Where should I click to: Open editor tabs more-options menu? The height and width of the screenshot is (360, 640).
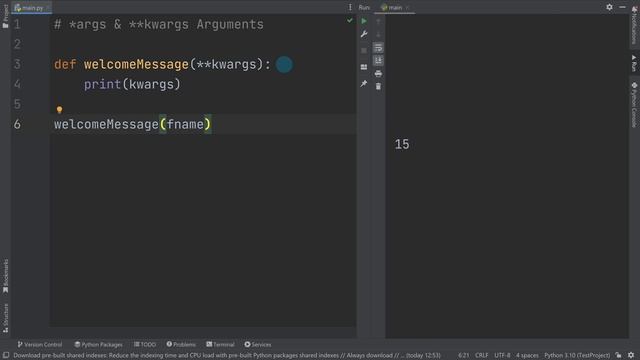click(x=350, y=7)
